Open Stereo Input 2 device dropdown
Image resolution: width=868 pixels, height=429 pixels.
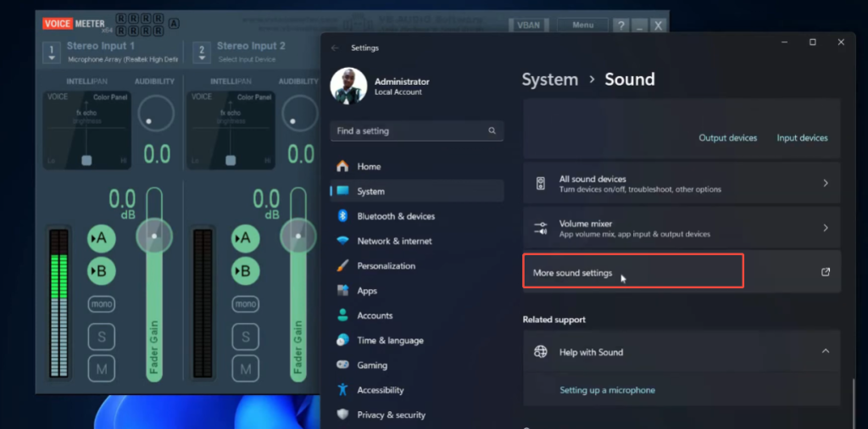(202, 53)
